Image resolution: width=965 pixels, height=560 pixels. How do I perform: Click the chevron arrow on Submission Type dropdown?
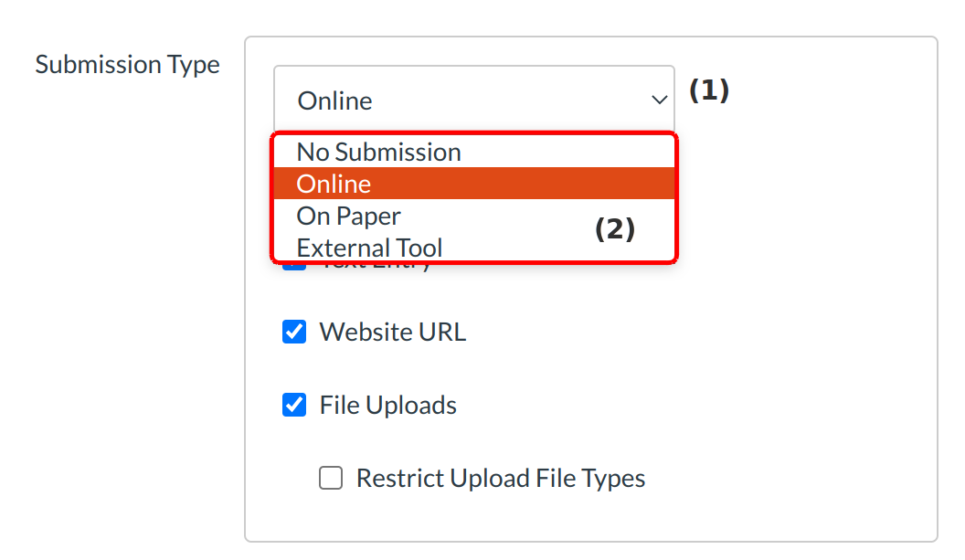coord(659,100)
